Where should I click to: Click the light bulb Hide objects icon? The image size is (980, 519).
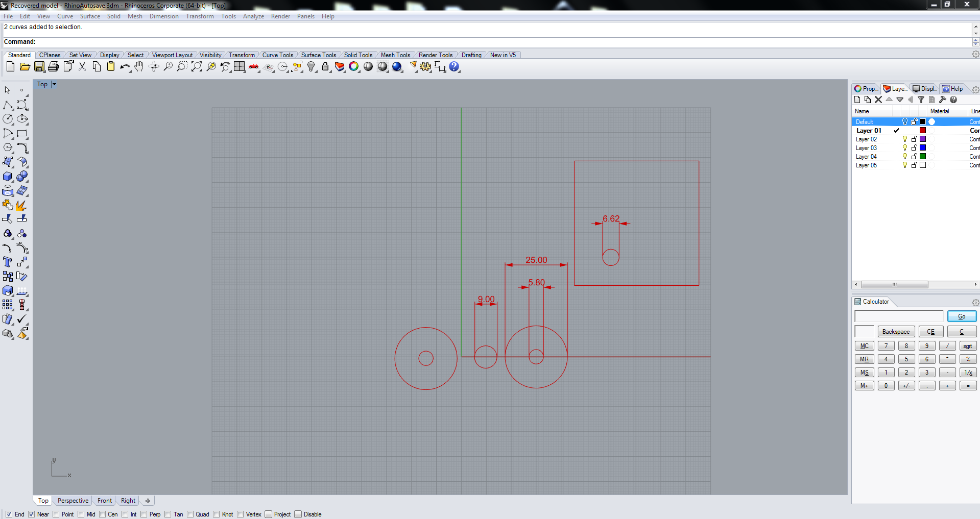point(311,66)
